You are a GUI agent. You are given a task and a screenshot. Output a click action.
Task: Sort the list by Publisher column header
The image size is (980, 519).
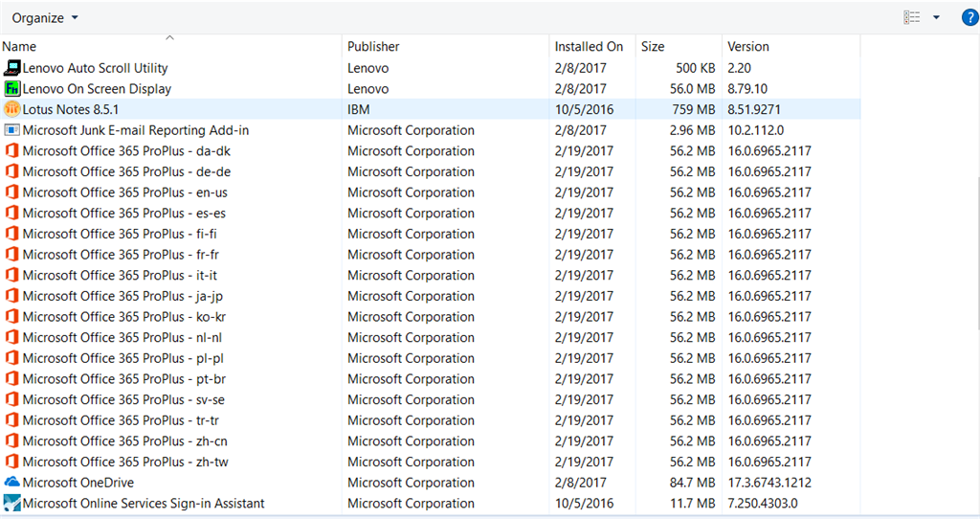[373, 47]
